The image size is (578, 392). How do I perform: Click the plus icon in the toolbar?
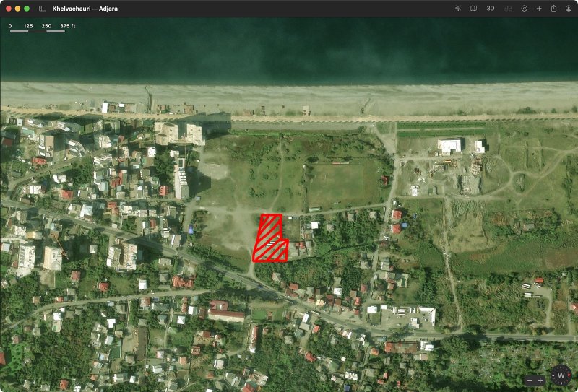539,9
